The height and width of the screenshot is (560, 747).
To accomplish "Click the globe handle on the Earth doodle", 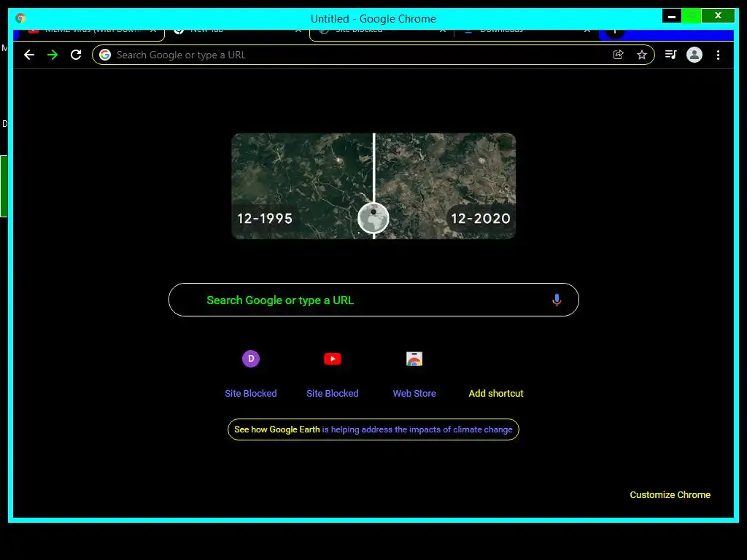I will (373, 218).
